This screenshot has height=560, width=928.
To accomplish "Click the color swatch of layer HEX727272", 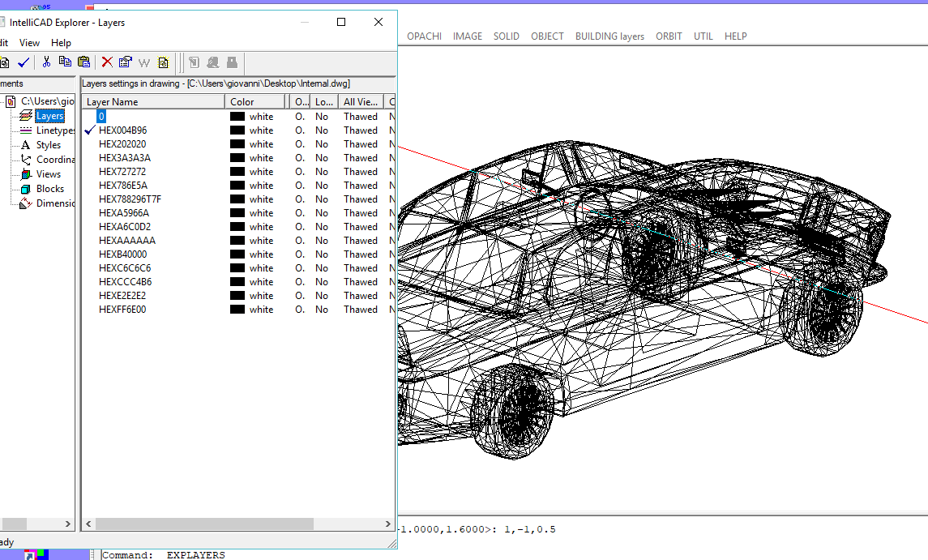I will 237,172.
